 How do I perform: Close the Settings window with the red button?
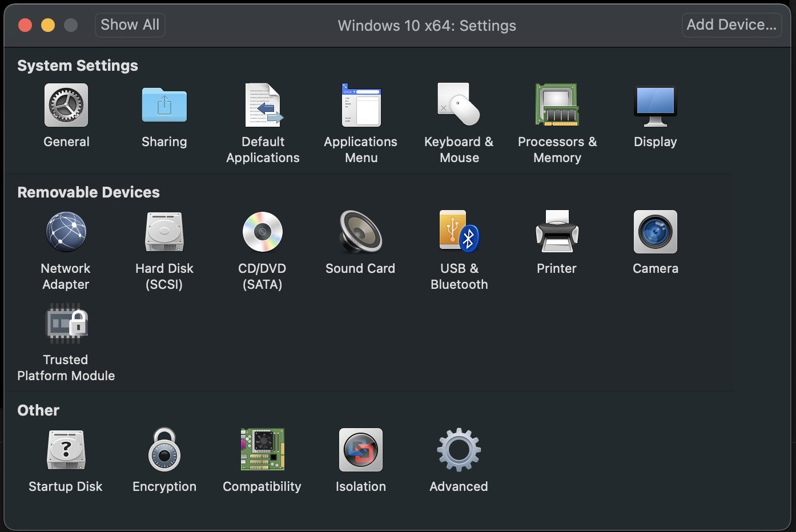coord(25,25)
